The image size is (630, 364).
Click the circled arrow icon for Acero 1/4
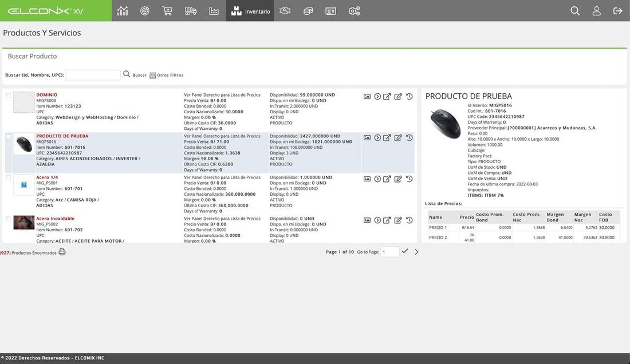coord(377,179)
